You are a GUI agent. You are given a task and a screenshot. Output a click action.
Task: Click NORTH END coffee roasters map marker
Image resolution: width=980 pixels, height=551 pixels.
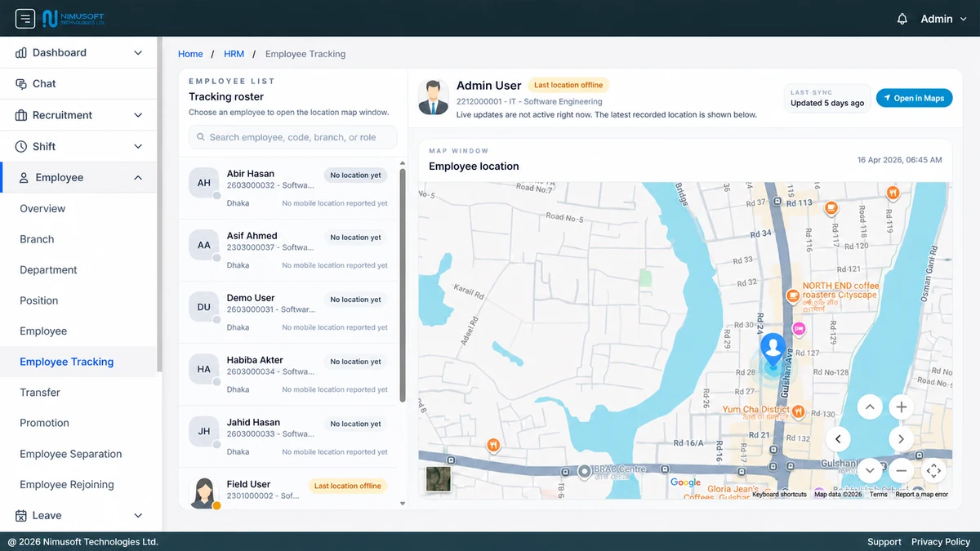(x=791, y=295)
